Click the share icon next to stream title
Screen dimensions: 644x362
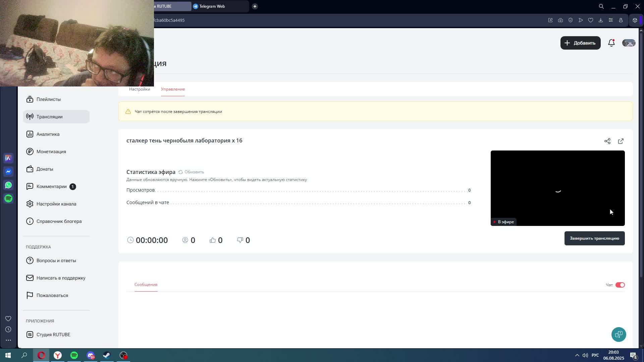pos(607,141)
